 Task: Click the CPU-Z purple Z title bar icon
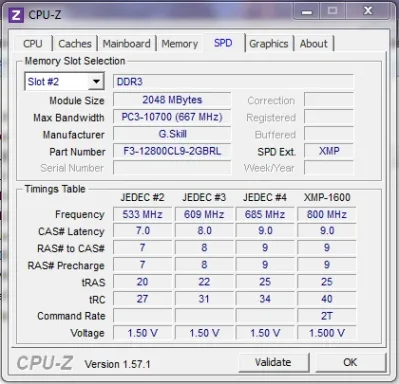pyautogui.click(x=16, y=15)
